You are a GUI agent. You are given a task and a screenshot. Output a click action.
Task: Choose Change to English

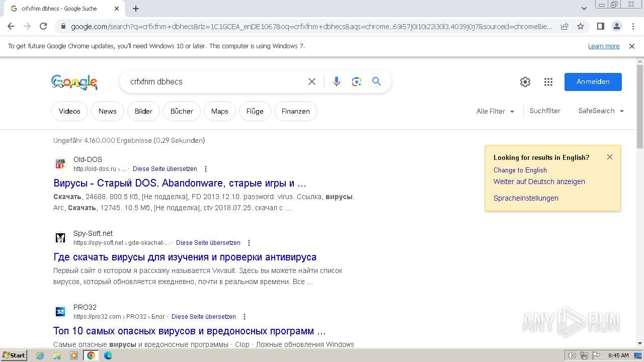[520, 170]
